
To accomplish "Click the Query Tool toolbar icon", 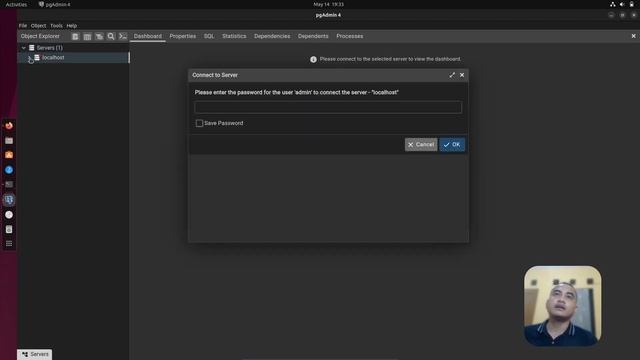I will click(x=76, y=36).
